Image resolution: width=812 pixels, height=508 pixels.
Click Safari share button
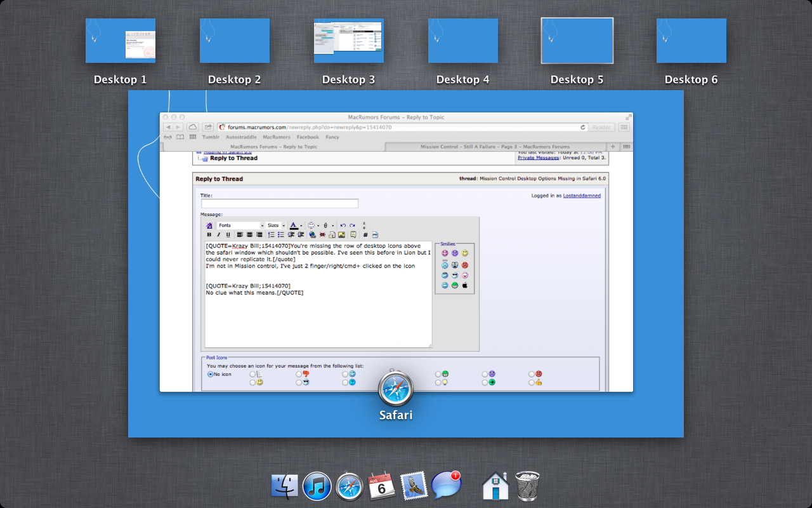click(x=208, y=127)
